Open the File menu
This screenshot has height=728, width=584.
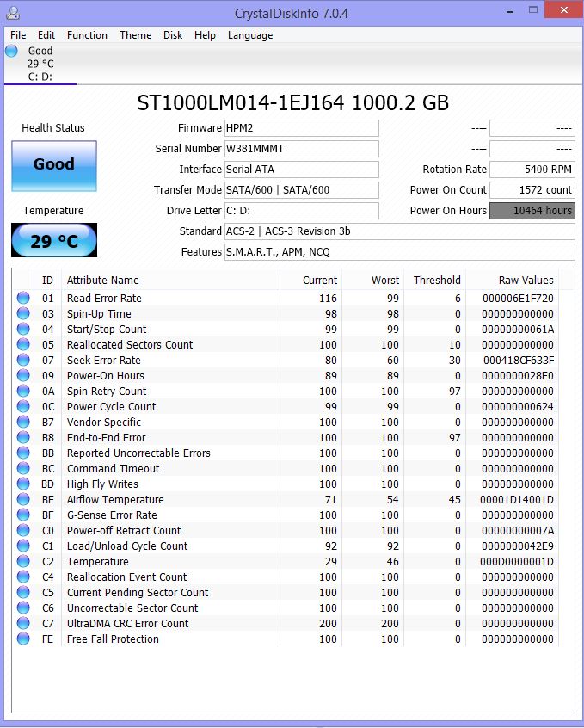18,35
